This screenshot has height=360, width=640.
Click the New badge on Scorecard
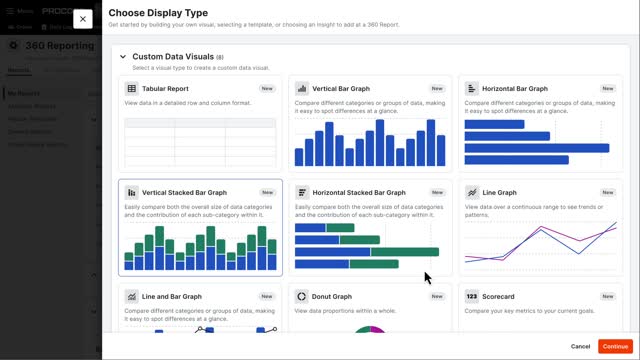[608, 297]
